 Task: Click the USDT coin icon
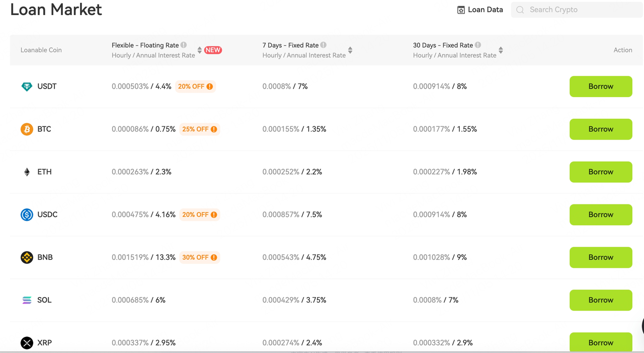27,87
